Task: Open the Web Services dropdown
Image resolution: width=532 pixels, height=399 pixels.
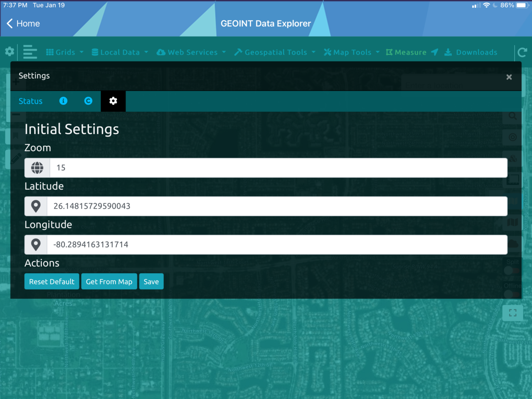Action: [x=191, y=52]
